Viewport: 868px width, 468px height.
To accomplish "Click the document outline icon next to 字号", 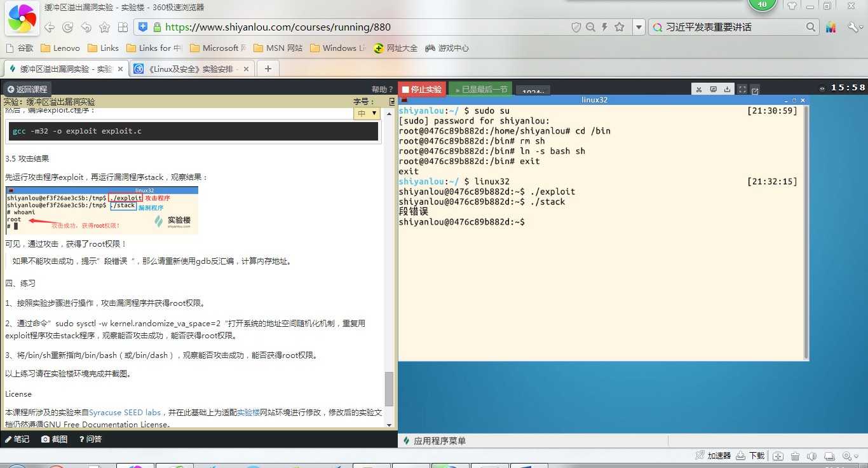I will click(x=392, y=102).
